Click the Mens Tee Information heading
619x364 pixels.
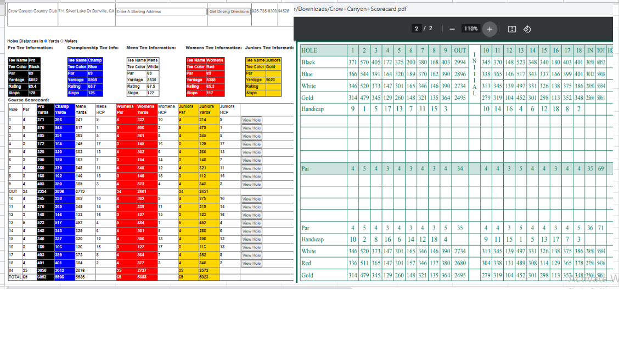[151, 48]
